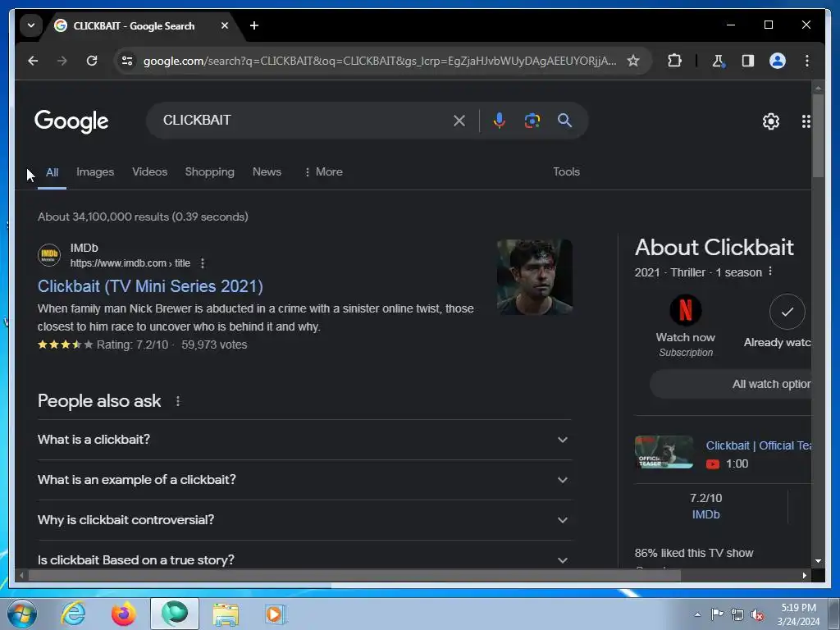Open the Extensions puzzle icon
840x630 pixels.
[674, 61]
